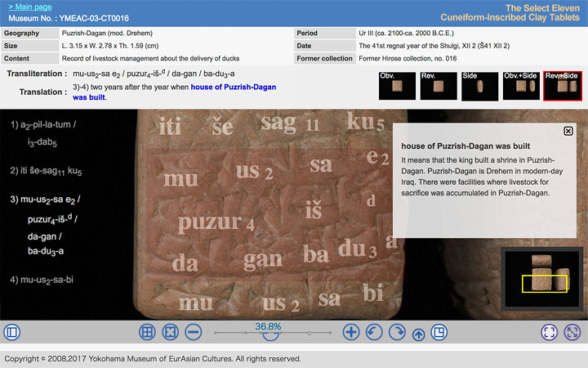Click the up arrow reset icon

point(418,333)
